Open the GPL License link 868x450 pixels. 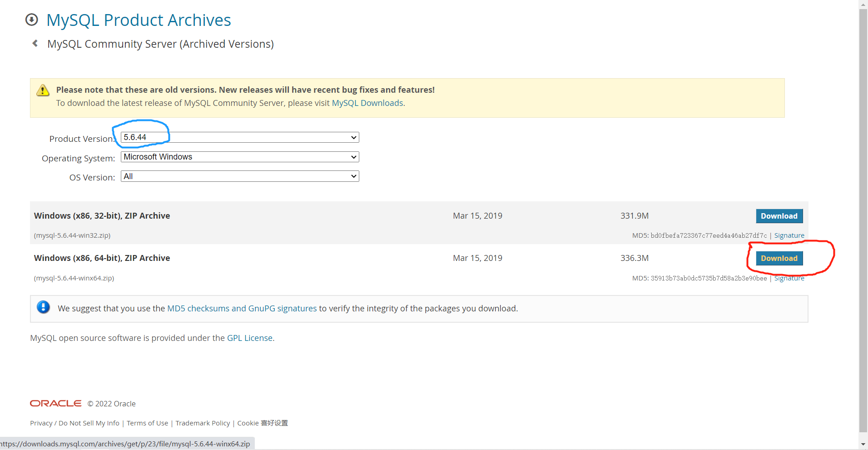tap(249, 338)
